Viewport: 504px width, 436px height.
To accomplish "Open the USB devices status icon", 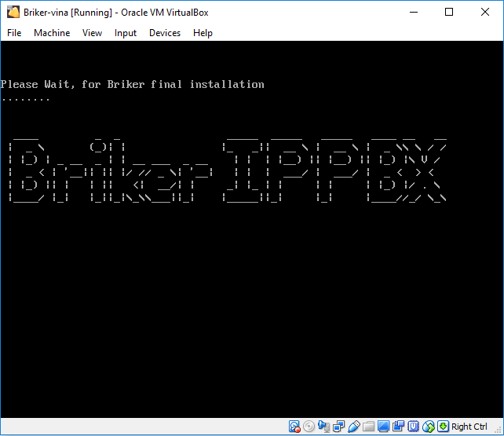I will tap(353, 427).
